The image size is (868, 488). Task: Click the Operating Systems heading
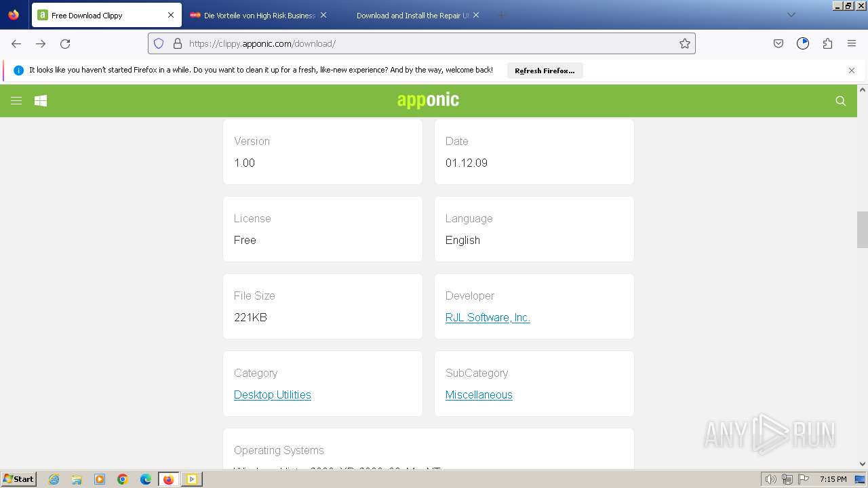pyautogui.click(x=279, y=450)
